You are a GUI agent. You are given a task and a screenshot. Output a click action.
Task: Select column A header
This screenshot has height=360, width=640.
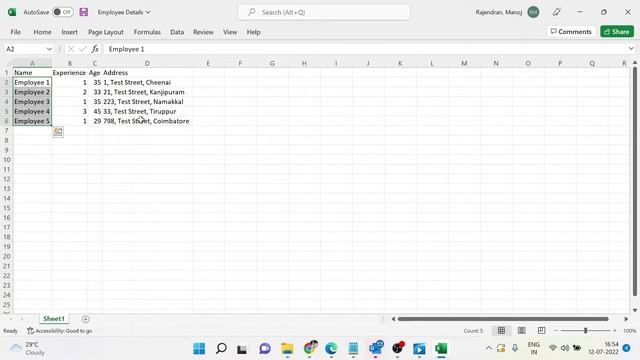click(x=32, y=63)
